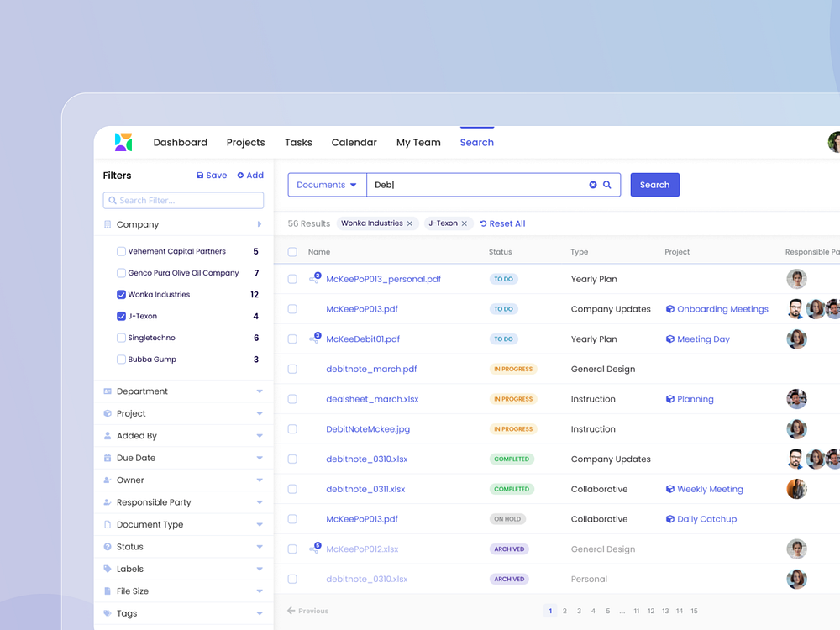The width and height of the screenshot is (840, 630).
Task: Open page 15 of the results
Action: coord(693,611)
